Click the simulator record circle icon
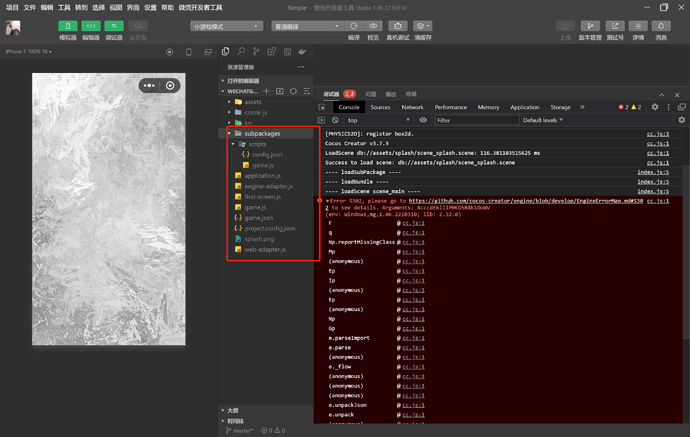Viewport: 690px width, 437px height. pyautogui.click(x=169, y=52)
